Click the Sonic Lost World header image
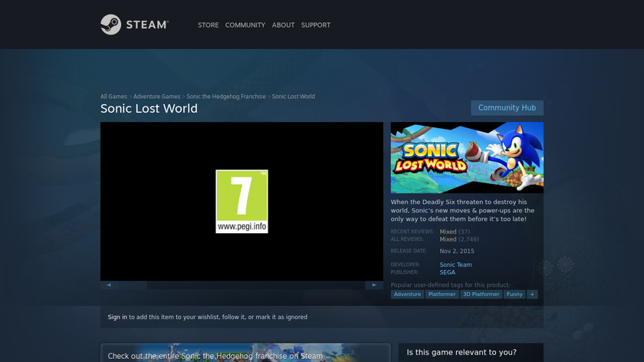This screenshot has width=644, height=362. point(467,157)
